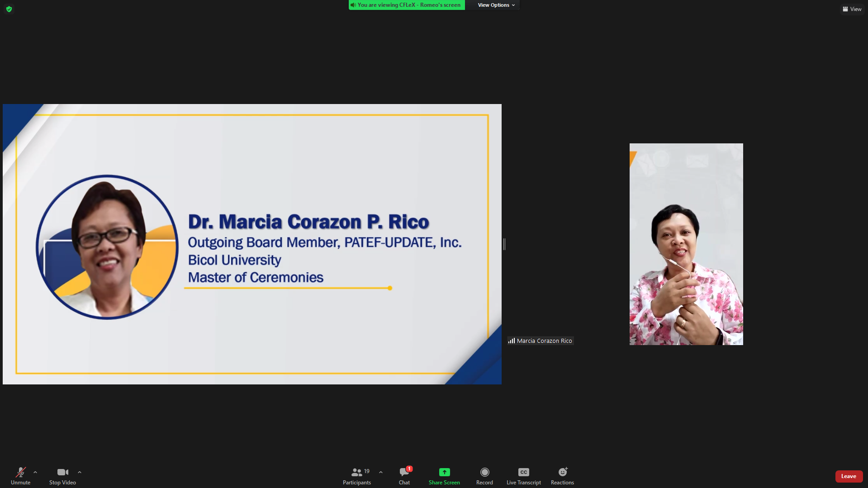Open the Chat panel
The width and height of the screenshot is (868, 488).
coord(404,475)
